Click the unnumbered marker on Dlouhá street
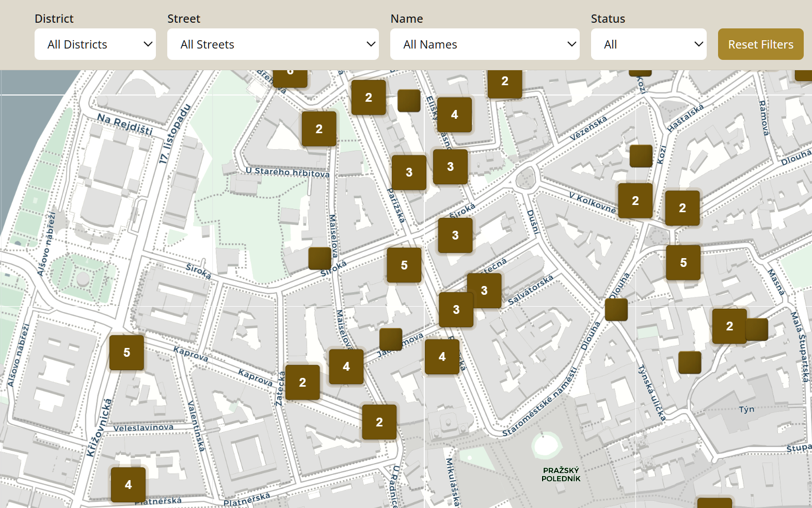The height and width of the screenshot is (508, 812). pos(616,310)
